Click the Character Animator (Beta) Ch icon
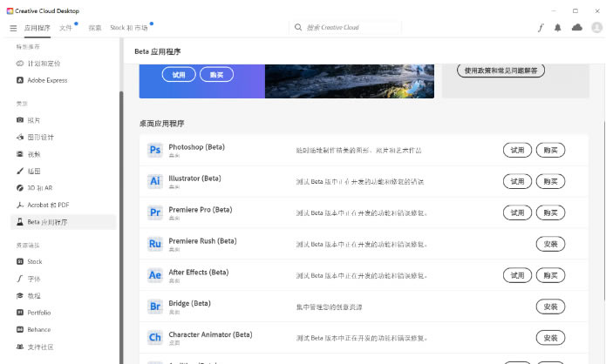The height and width of the screenshot is (364, 606). pos(155,337)
